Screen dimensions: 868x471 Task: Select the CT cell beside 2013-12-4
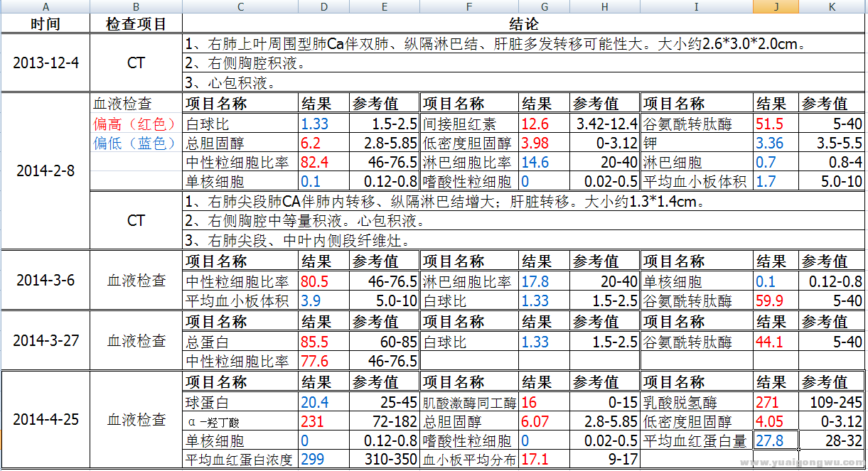[136, 63]
